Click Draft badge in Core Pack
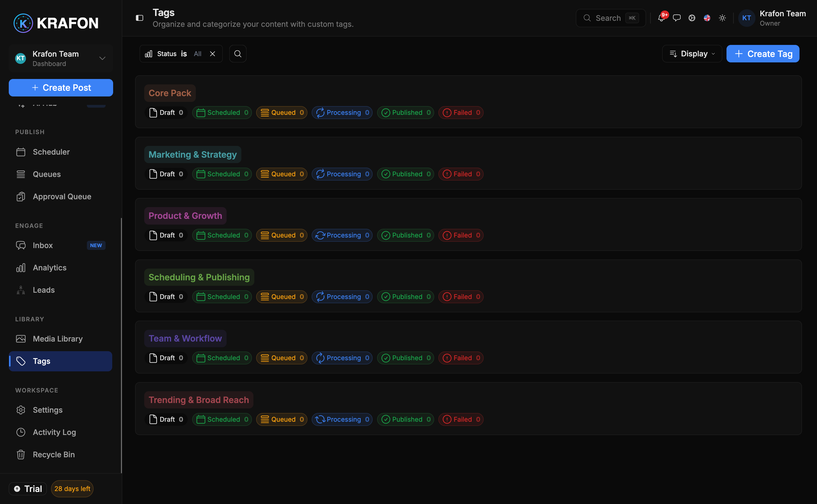This screenshot has width=817, height=504. (166, 113)
